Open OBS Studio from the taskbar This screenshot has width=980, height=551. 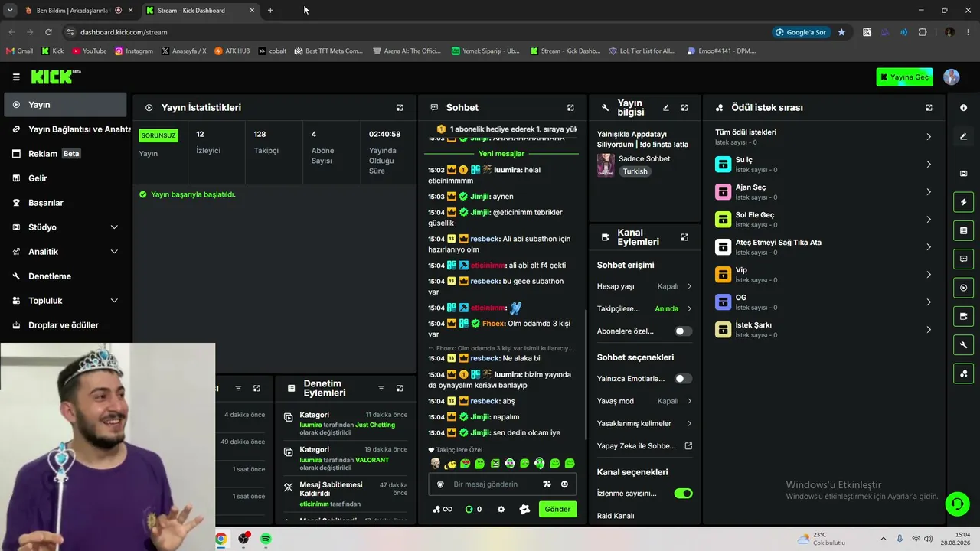pyautogui.click(x=243, y=539)
